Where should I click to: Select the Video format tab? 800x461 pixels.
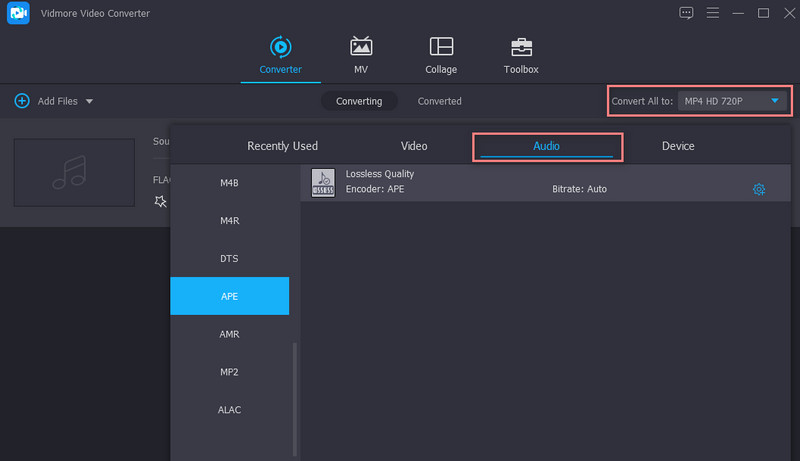click(414, 146)
